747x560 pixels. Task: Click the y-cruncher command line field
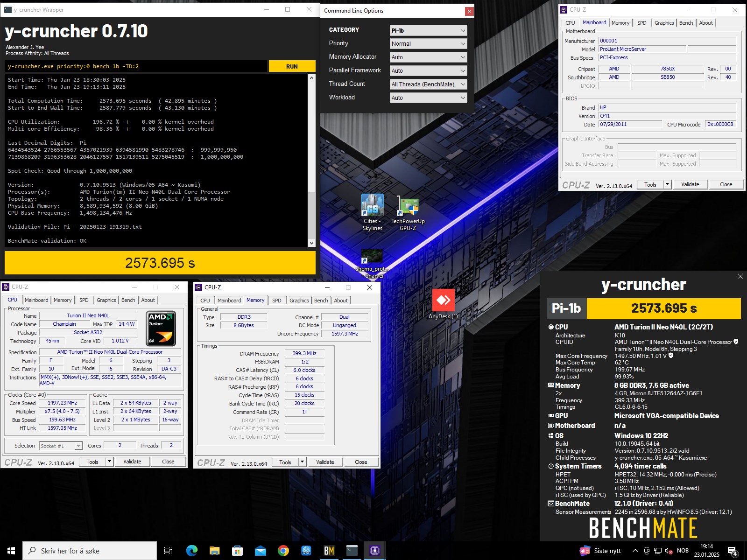pos(136,66)
